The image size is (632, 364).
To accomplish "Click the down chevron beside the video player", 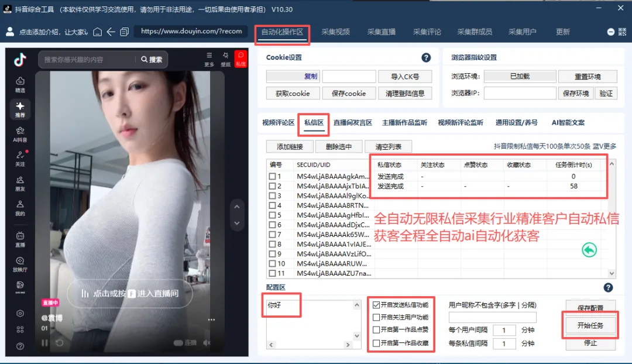I will (237, 222).
